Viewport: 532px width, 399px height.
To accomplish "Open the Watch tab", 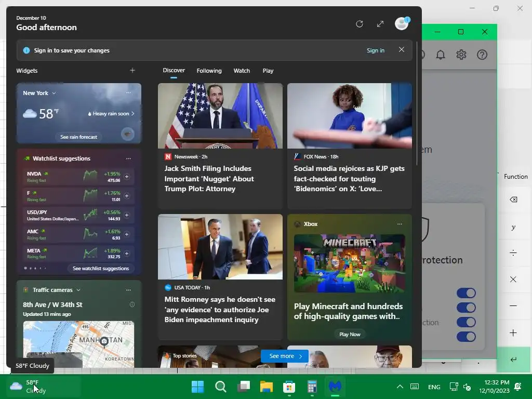I will click(242, 71).
